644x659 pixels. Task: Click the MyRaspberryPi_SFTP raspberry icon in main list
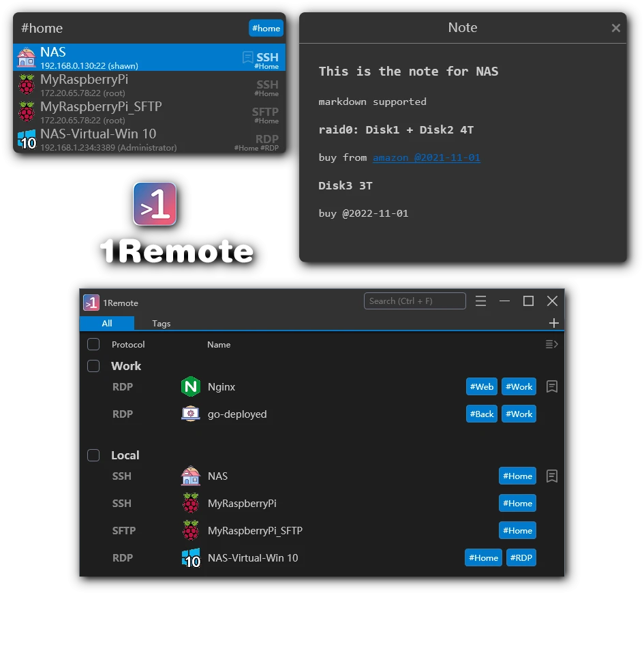(190, 530)
